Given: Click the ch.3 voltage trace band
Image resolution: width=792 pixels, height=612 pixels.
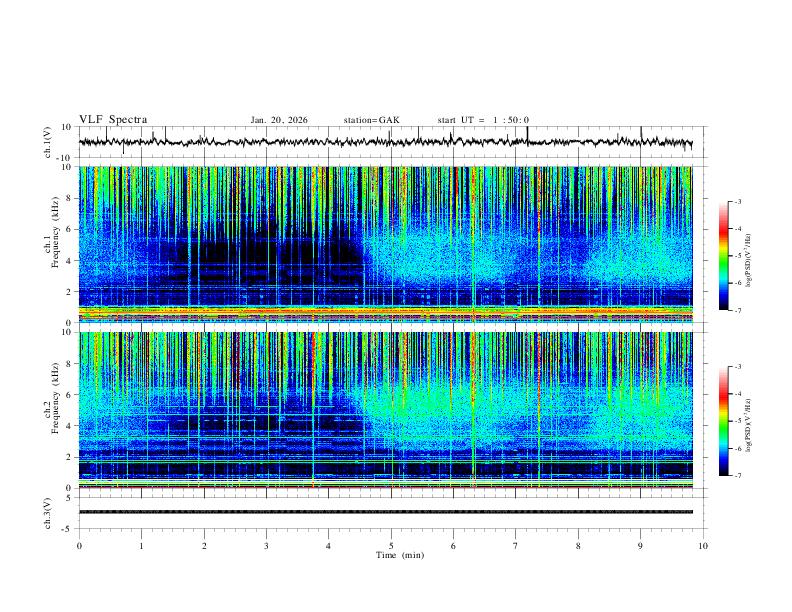Looking at the screenshot, I should [x=386, y=512].
